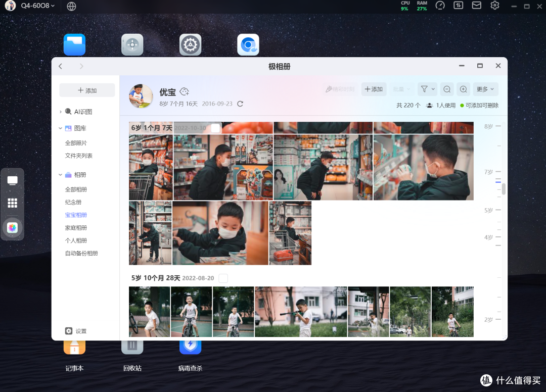This screenshot has width=546, height=392.
Task: Select the photo app icon in dock
Action: 13,228
